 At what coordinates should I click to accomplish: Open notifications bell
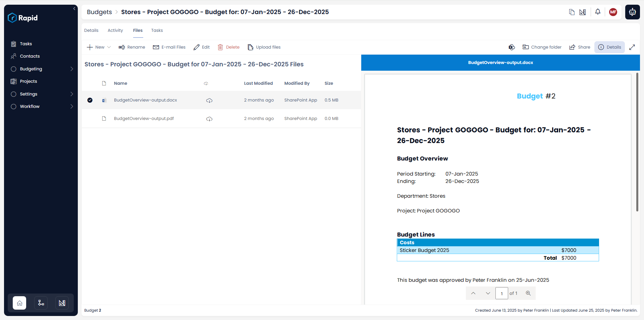pos(598,12)
